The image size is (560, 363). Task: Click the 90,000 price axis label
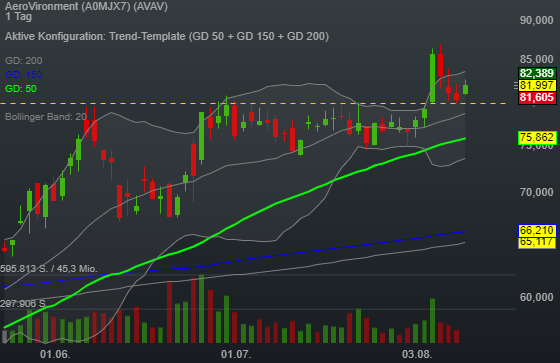click(536, 20)
